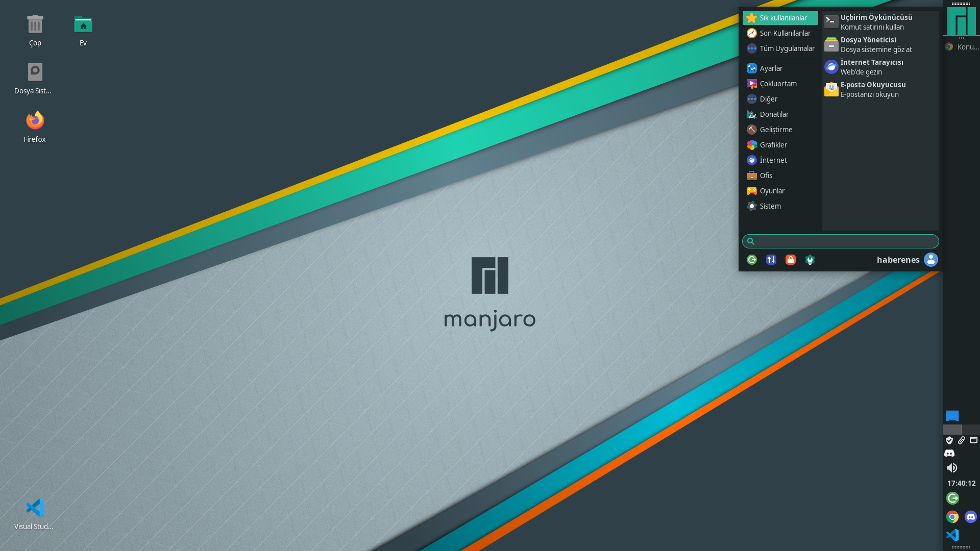
Task: Open the Discord launcher in the panel
Action: pos(971,517)
